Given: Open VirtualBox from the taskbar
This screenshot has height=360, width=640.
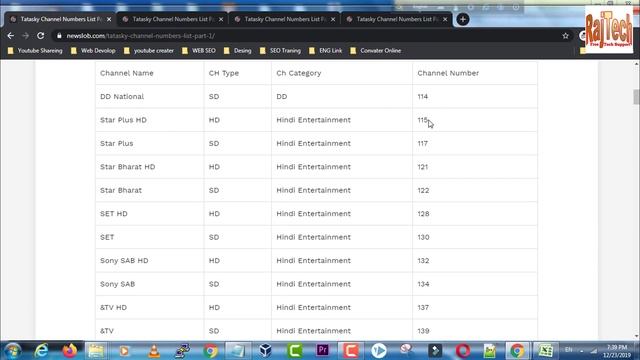Looking at the screenshot, I should [265, 351].
